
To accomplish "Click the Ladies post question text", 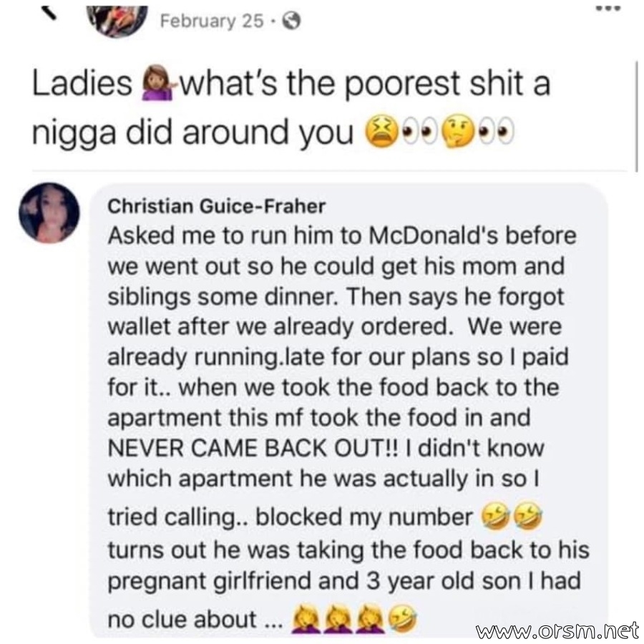I will (x=292, y=108).
